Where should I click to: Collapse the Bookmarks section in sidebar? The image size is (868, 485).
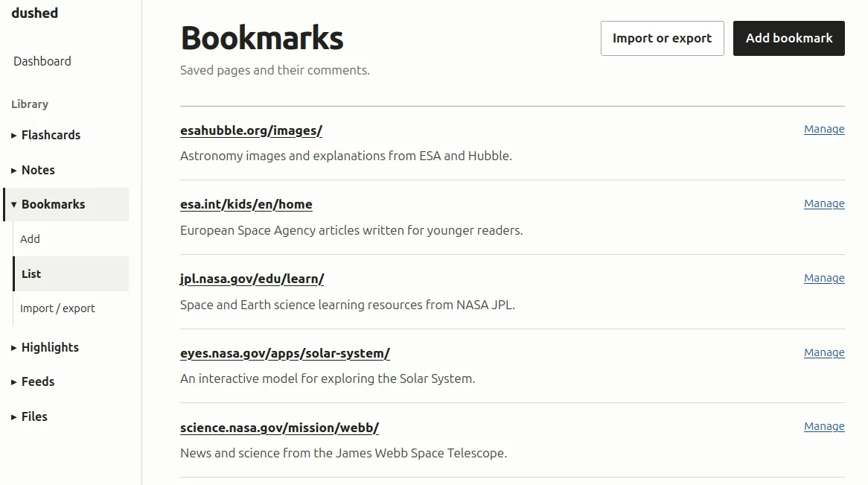click(x=66, y=205)
